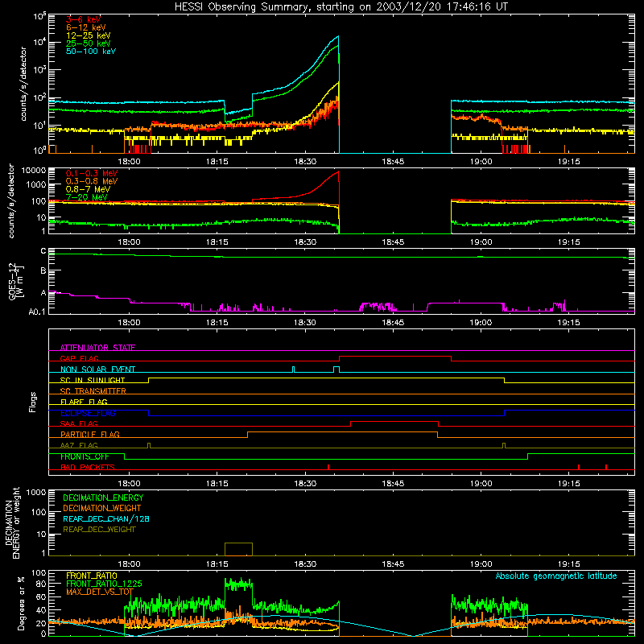Viewport: 644px width, 644px height.
Task: Click the raised segment of the SAA_FLAG line
Action: (x=394, y=421)
